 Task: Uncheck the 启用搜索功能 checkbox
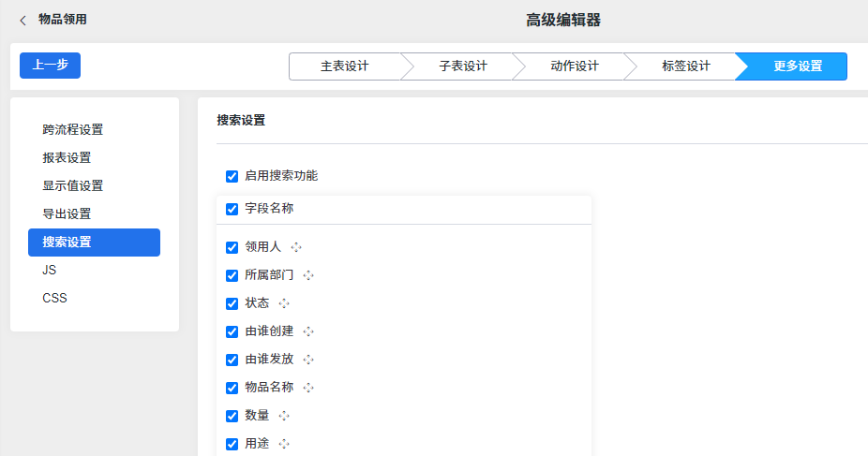click(x=232, y=176)
